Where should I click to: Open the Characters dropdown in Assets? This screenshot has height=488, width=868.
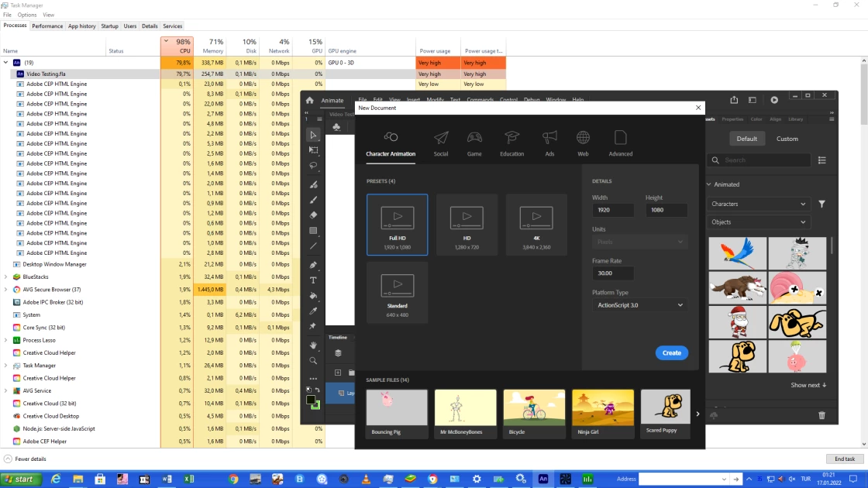759,204
